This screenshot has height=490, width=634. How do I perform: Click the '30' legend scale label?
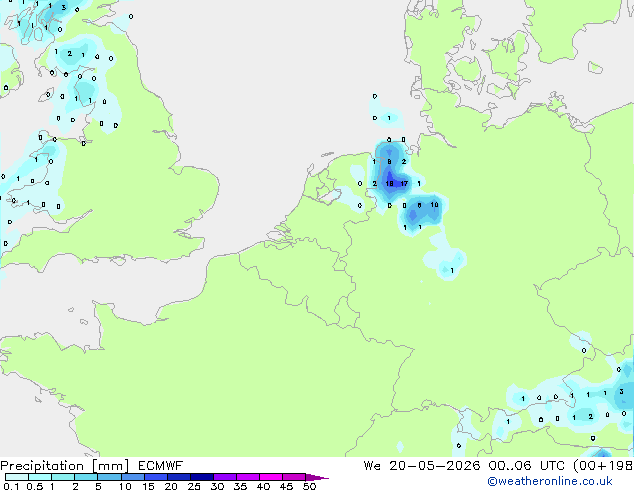pos(217,486)
